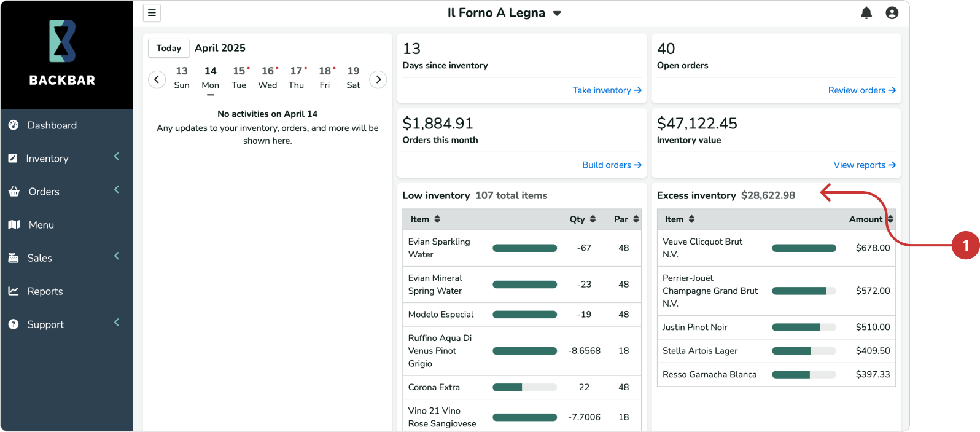Select Wednesday 16 in calendar
Image resolution: width=980 pixels, height=432 pixels.
(268, 78)
